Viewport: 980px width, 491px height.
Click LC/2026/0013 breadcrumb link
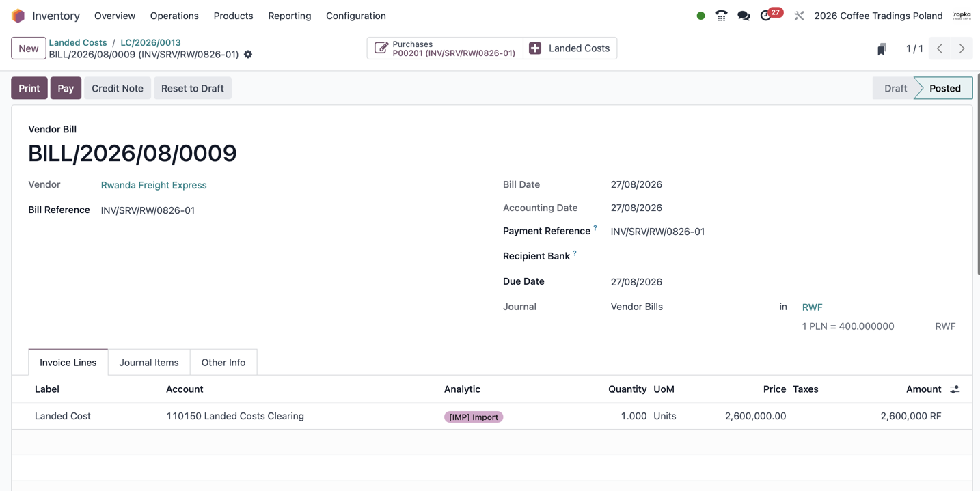[150, 42]
